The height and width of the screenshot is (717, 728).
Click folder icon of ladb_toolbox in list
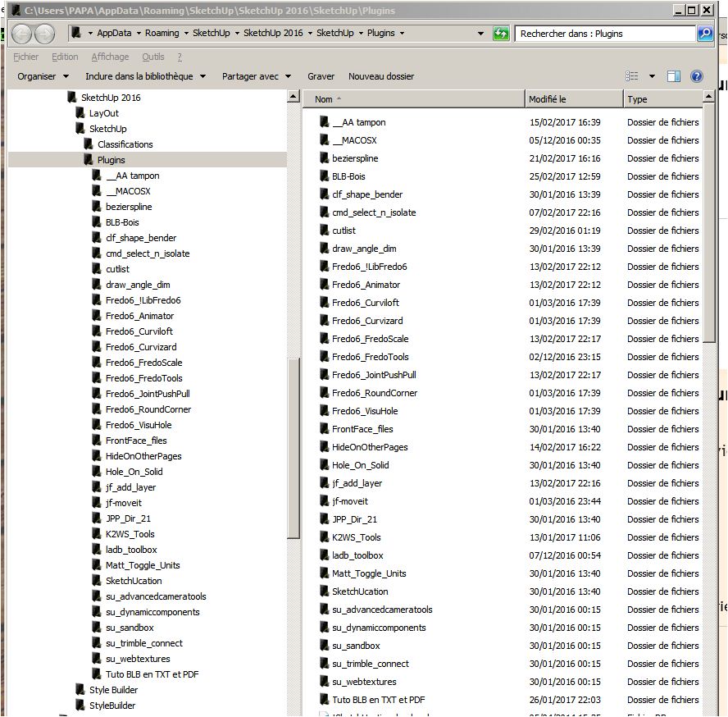324,555
